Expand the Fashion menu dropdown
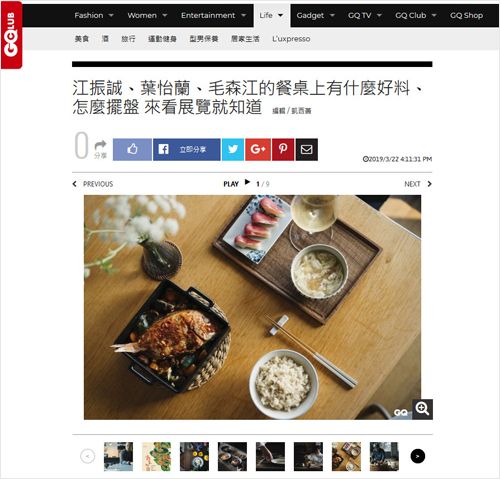 tap(94, 15)
